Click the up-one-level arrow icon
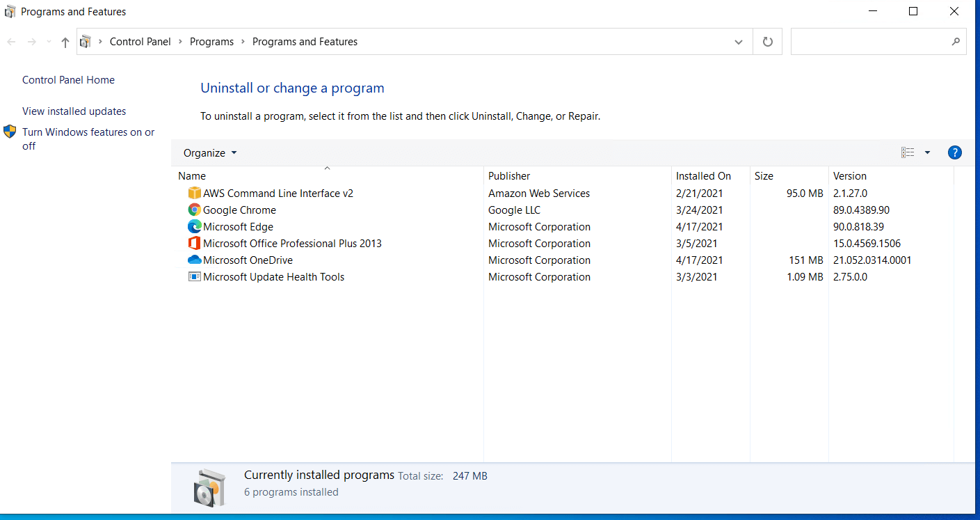Viewport: 980px width, 520px height. (x=64, y=41)
